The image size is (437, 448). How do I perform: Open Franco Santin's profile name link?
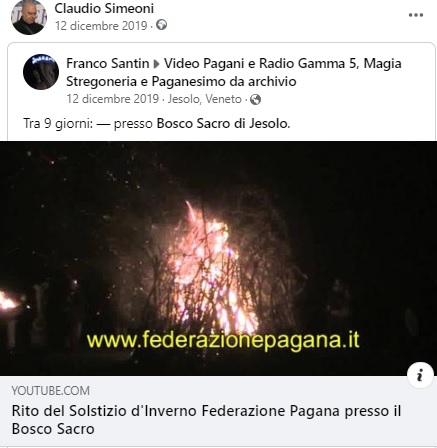click(108, 63)
